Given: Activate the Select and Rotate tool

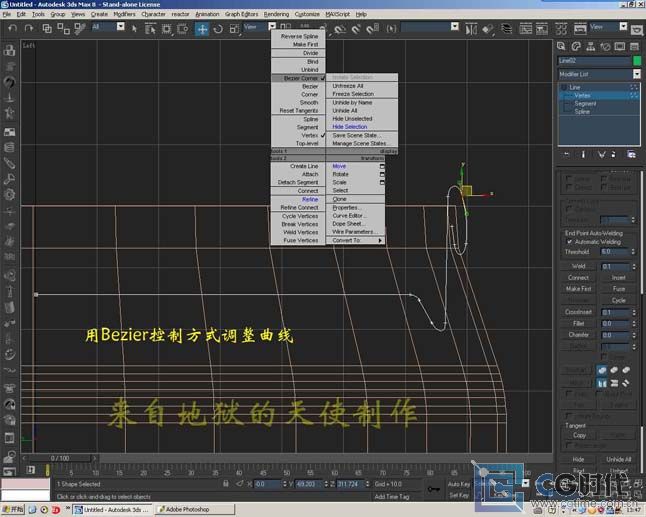Looking at the screenshot, I should click(x=218, y=28).
